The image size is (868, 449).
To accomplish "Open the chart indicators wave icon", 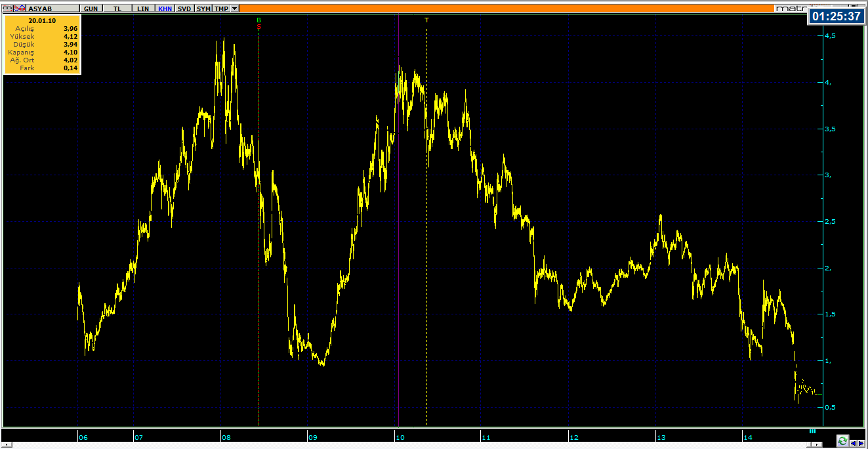I will point(19,9).
